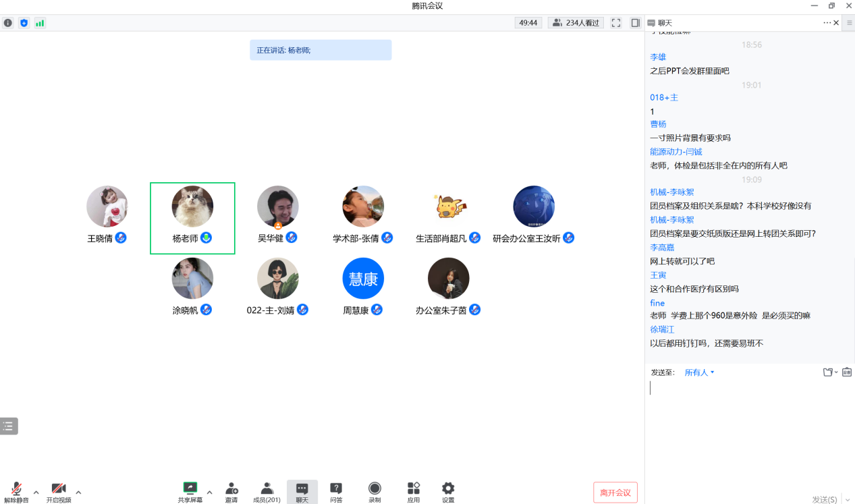The height and width of the screenshot is (504, 855).
Task: Expand the 所有人 recipient dropdown
Action: coord(699,372)
